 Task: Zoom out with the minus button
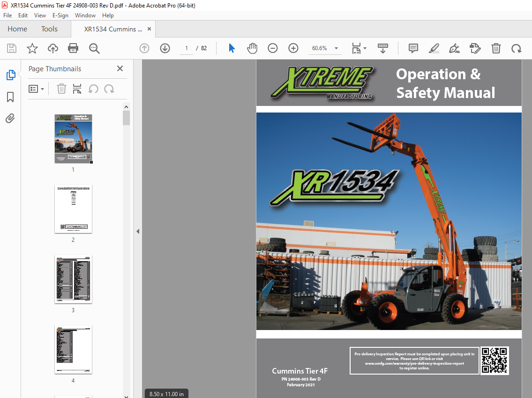point(272,48)
